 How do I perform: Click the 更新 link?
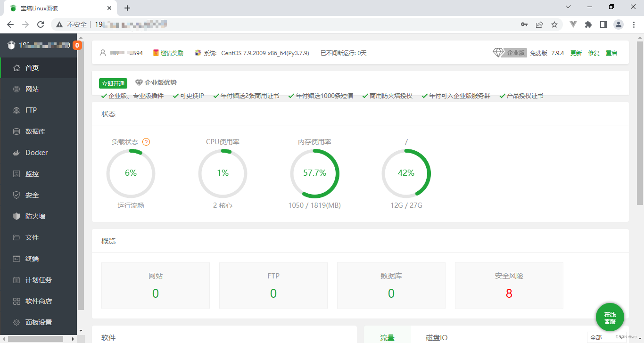(576, 53)
